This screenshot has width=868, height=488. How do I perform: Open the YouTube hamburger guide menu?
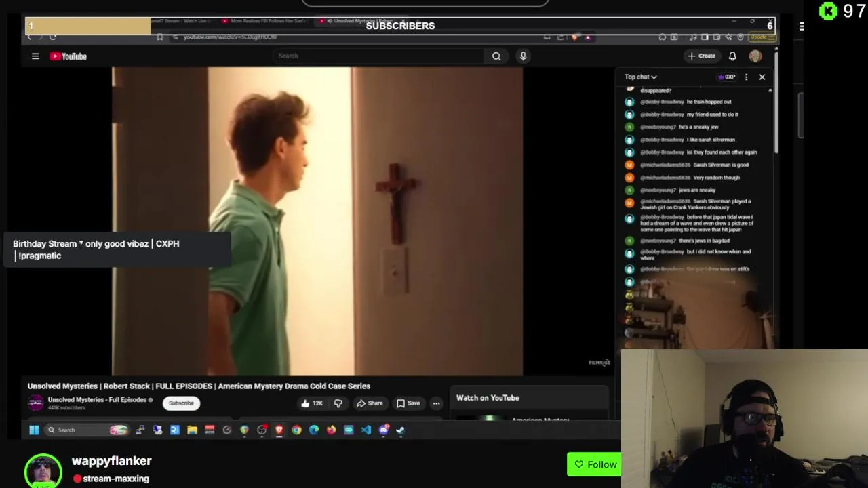35,56
